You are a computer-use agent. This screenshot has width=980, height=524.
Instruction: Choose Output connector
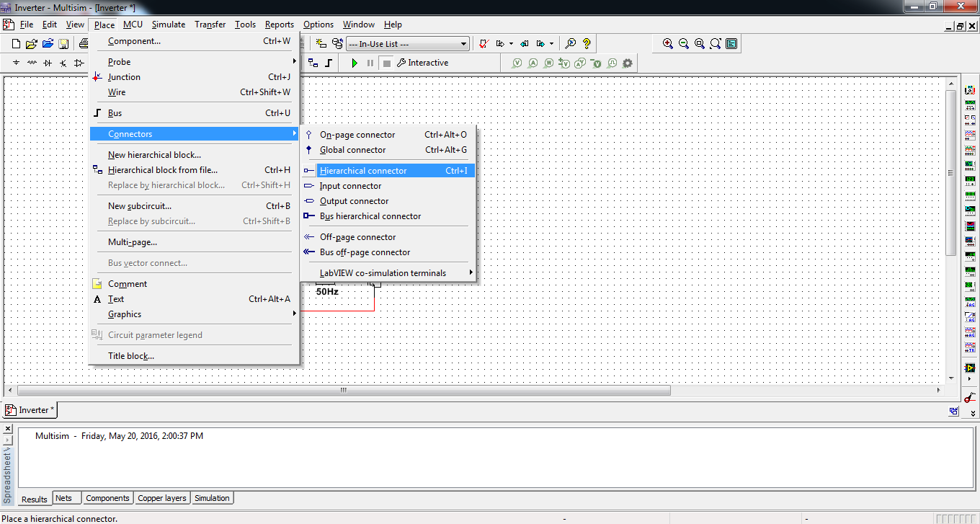[x=388, y=201]
